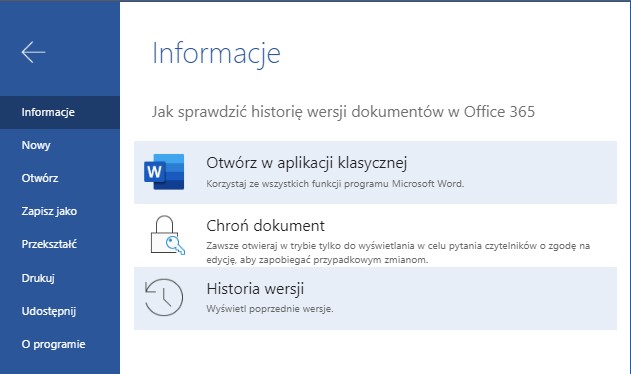Click description starting Zawsze otwieraj w trybie

pos(398,252)
